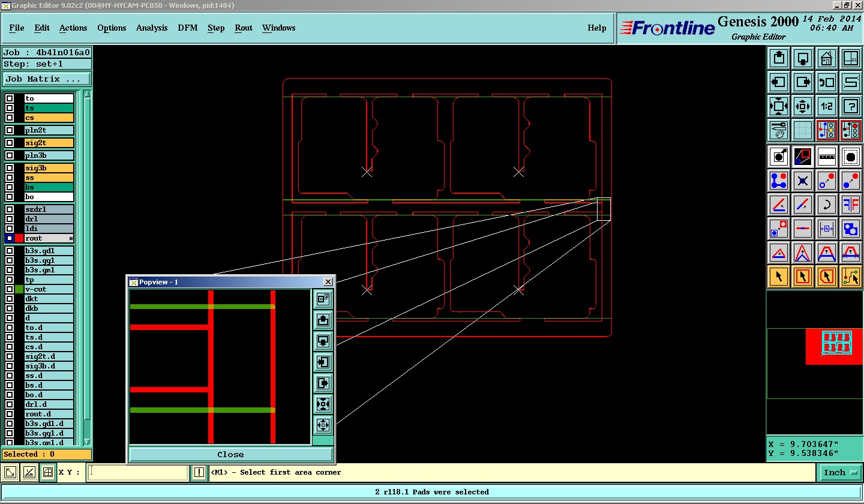This screenshot has width=864, height=504.
Task: Open the tools and palette settings icon
Action: tap(779, 130)
